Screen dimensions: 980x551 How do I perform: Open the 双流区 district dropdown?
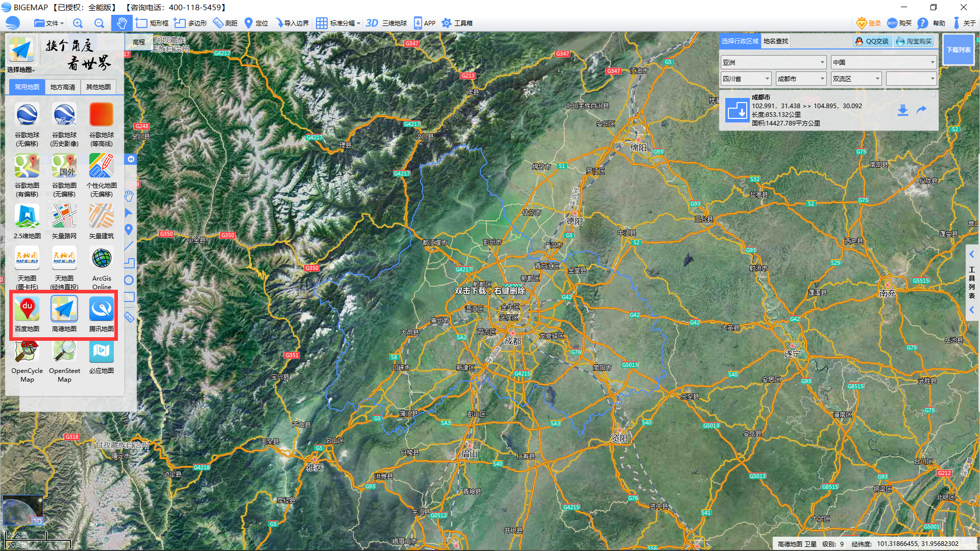click(x=877, y=79)
